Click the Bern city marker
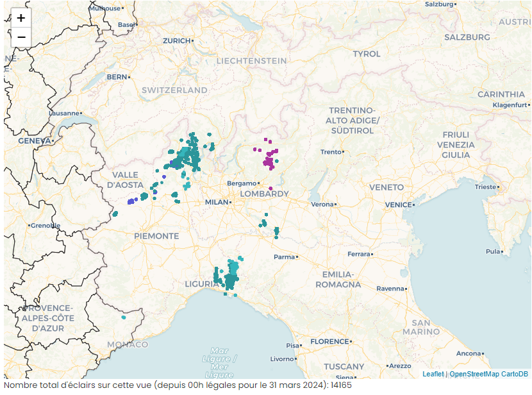 129,77
